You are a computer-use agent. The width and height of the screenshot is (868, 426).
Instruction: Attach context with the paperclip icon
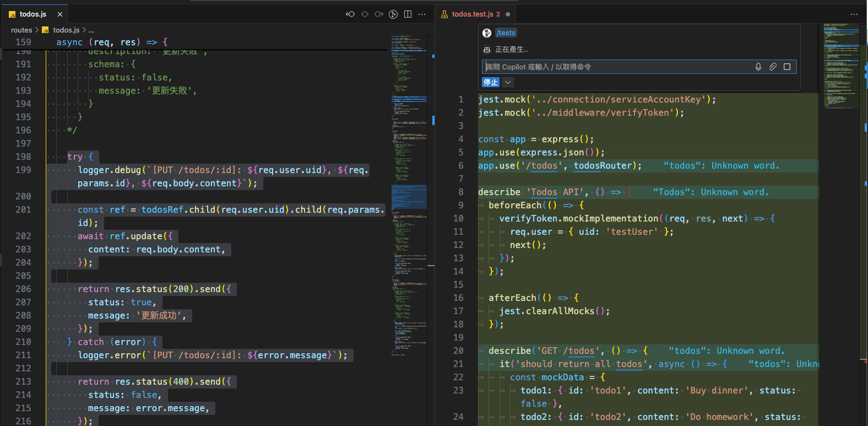tap(773, 67)
